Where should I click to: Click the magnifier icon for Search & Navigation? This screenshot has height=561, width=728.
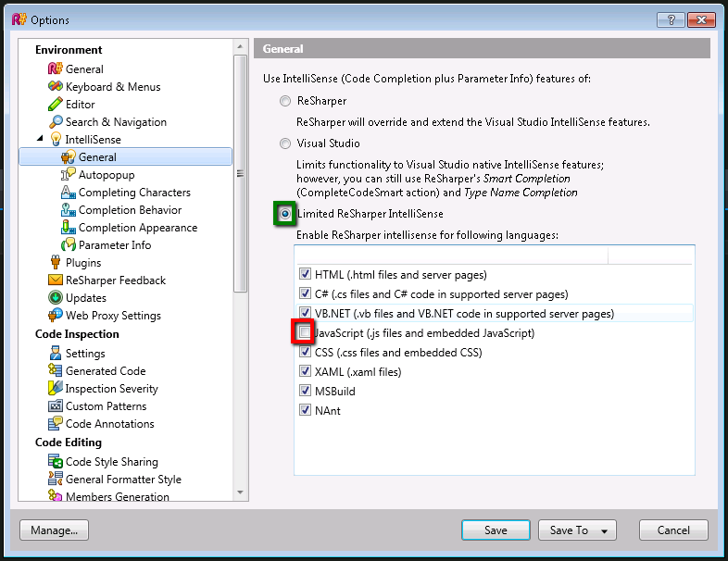click(x=55, y=121)
